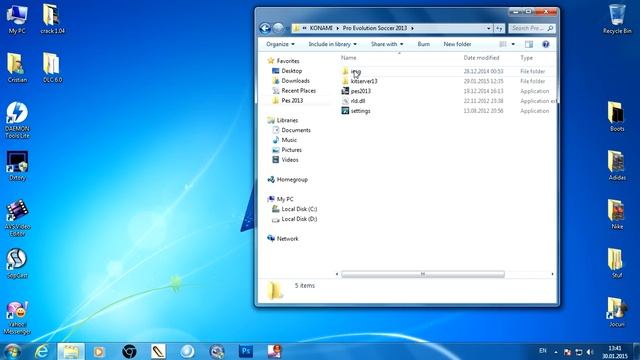The height and width of the screenshot is (360, 640).
Task: Select Network in the navigation pane
Action: (287, 239)
